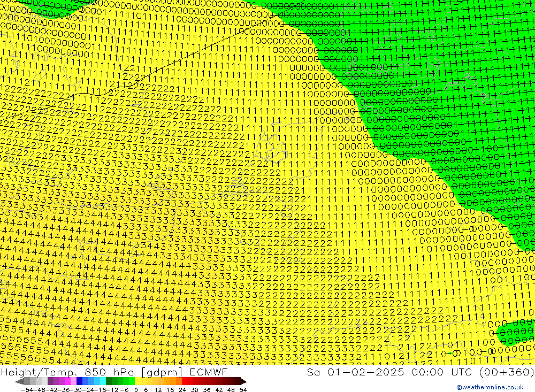
Task: Select the dark blue swatch at -30
Action: click(79, 381)
